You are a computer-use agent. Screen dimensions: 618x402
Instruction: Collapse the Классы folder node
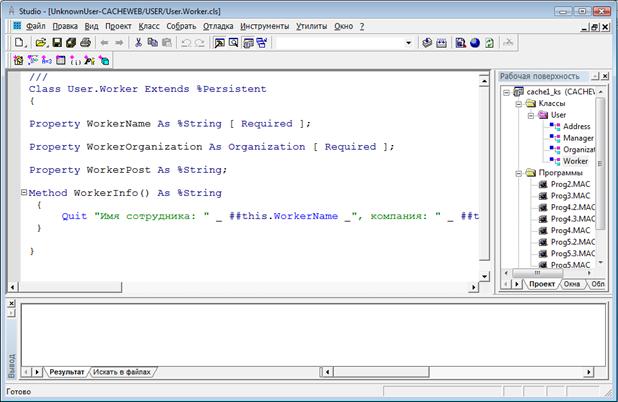tap(519, 104)
